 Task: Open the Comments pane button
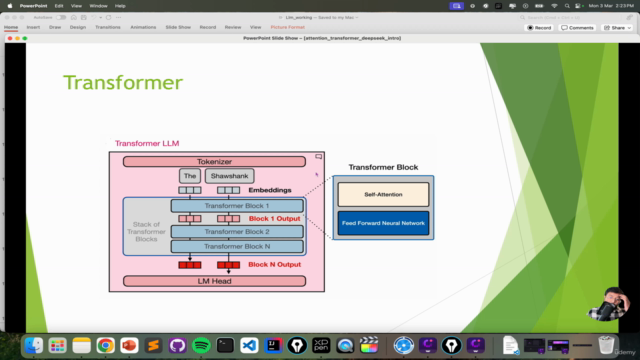[577, 28]
